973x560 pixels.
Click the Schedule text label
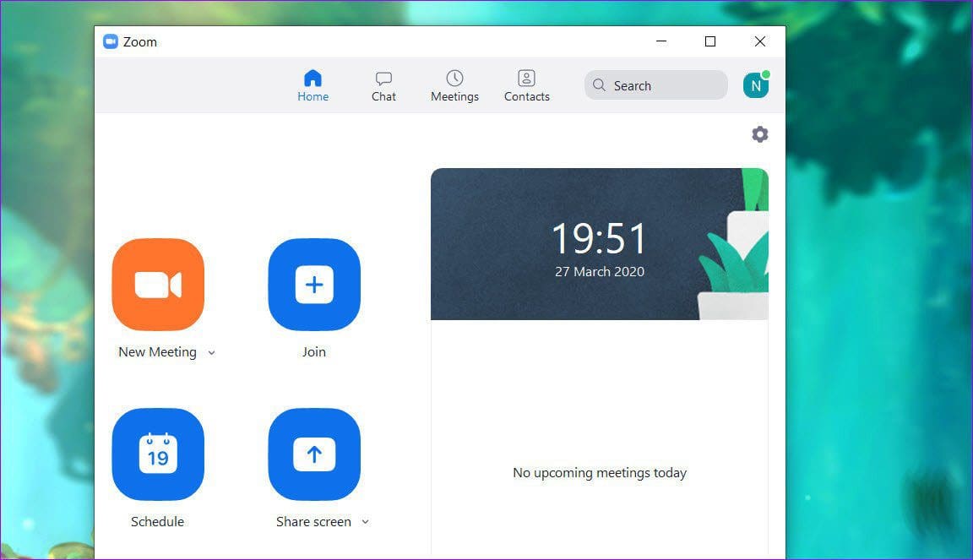158,521
